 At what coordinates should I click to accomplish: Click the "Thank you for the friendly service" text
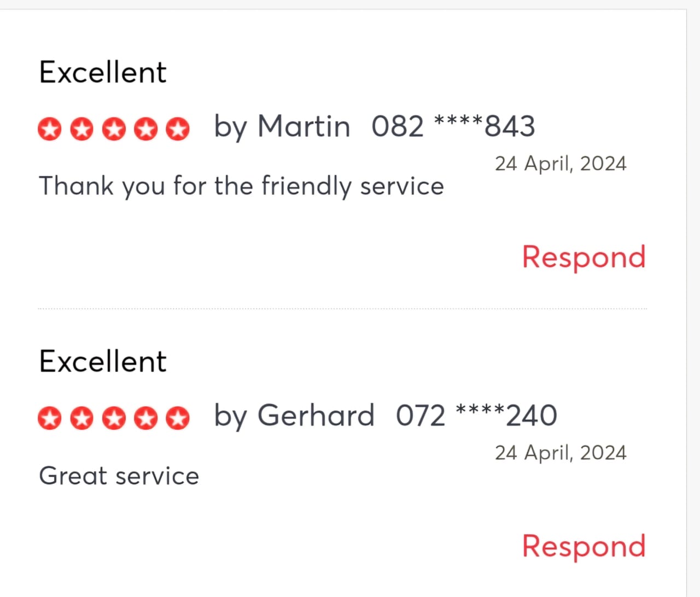click(x=241, y=186)
